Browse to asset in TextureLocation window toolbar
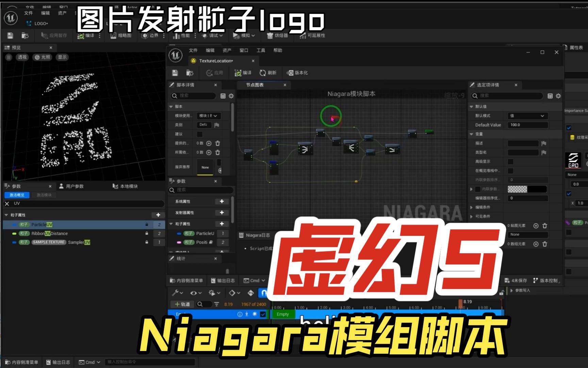The width and height of the screenshot is (588, 368). click(x=190, y=73)
